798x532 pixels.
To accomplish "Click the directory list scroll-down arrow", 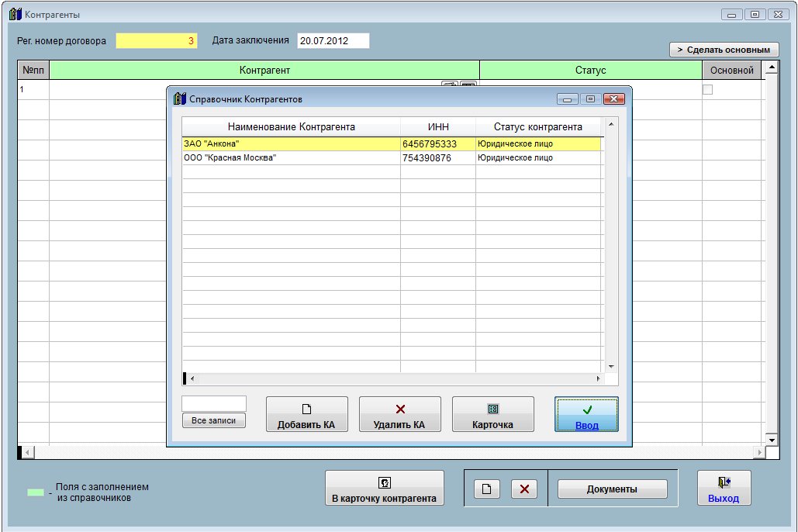I will [x=611, y=367].
